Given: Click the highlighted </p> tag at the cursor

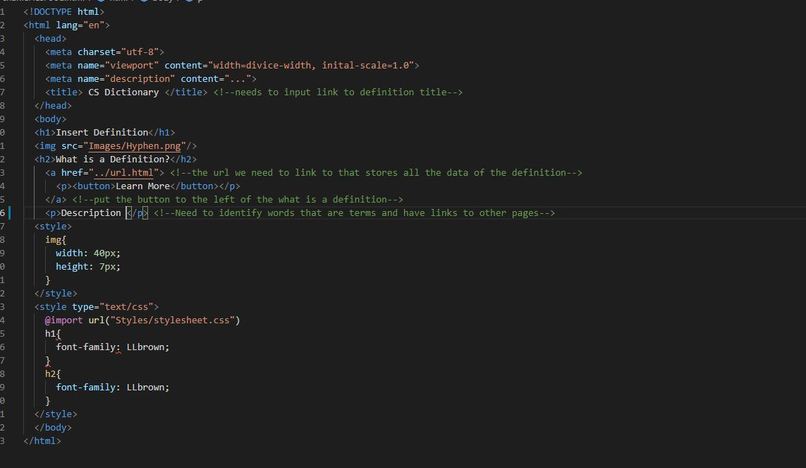Looking at the screenshot, I should pyautogui.click(x=137, y=212).
